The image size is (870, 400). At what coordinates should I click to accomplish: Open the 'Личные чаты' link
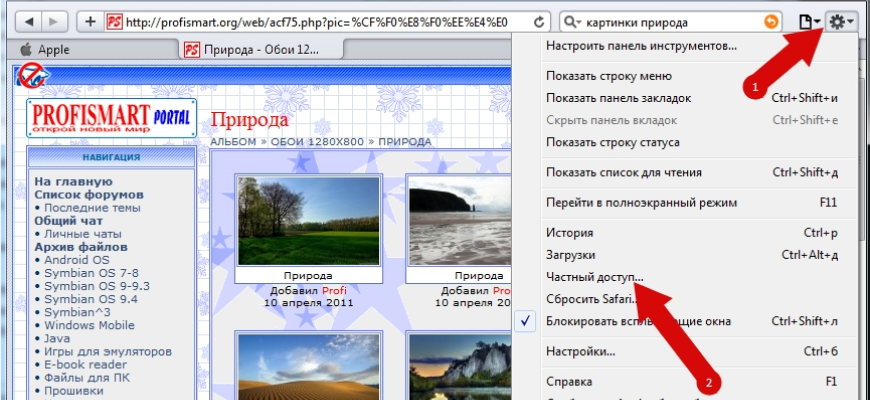pyautogui.click(x=83, y=234)
